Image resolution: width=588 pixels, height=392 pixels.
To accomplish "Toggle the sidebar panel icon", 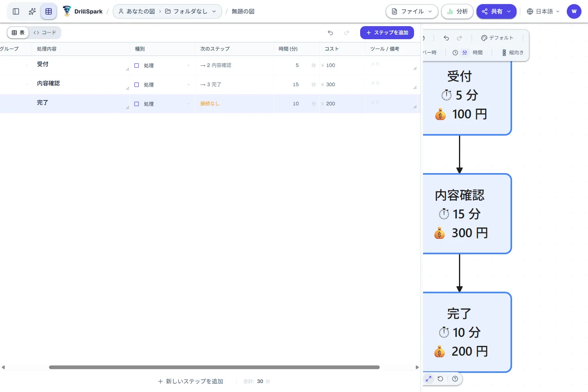I will 16,11.
